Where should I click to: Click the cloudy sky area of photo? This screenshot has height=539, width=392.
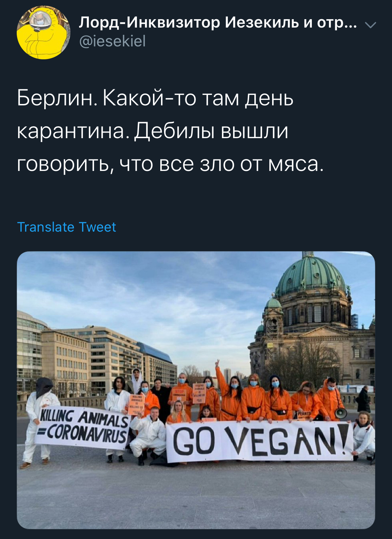tap(157, 297)
